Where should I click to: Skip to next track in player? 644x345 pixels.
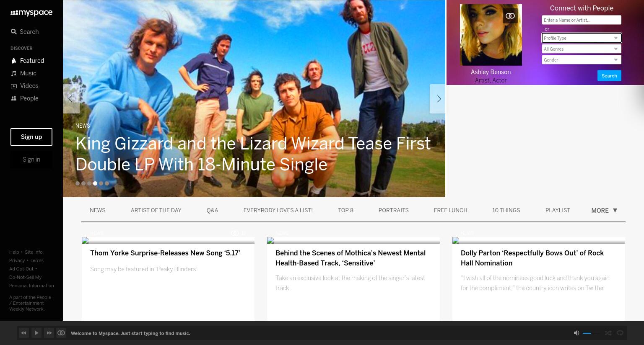pyautogui.click(x=49, y=333)
